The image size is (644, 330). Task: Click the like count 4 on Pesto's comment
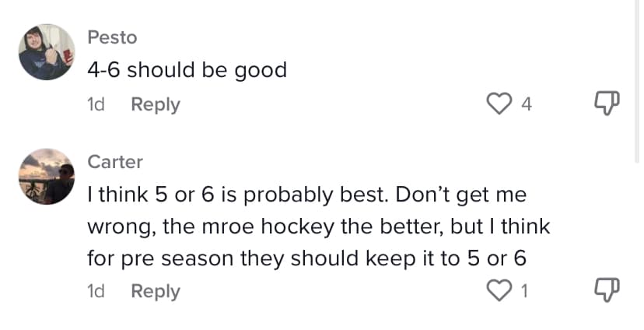point(526,104)
